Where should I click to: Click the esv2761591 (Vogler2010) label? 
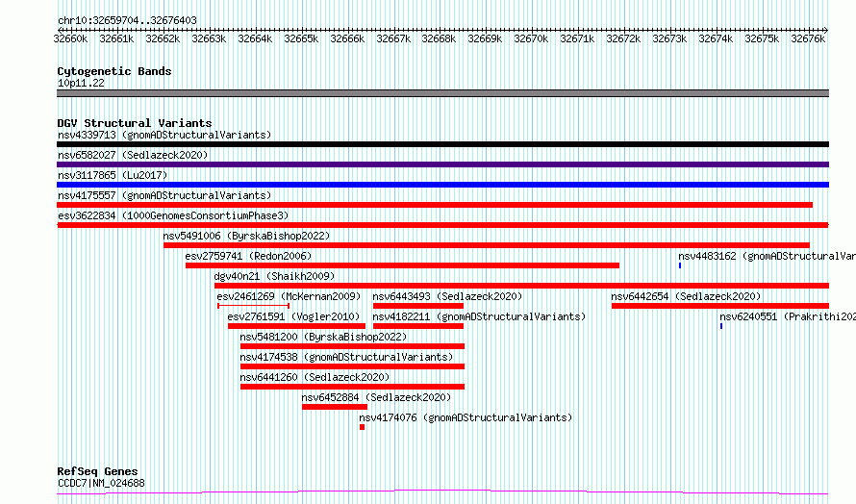[293, 316]
